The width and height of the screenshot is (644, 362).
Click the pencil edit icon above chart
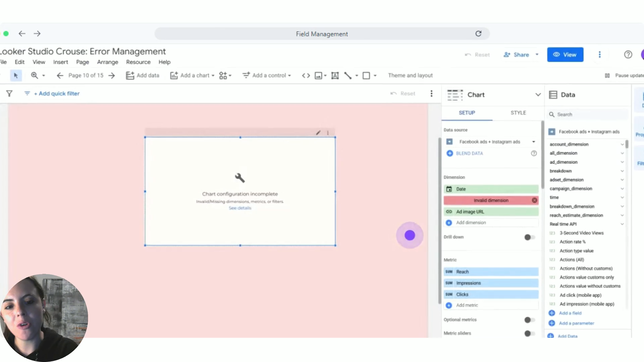coord(318,133)
